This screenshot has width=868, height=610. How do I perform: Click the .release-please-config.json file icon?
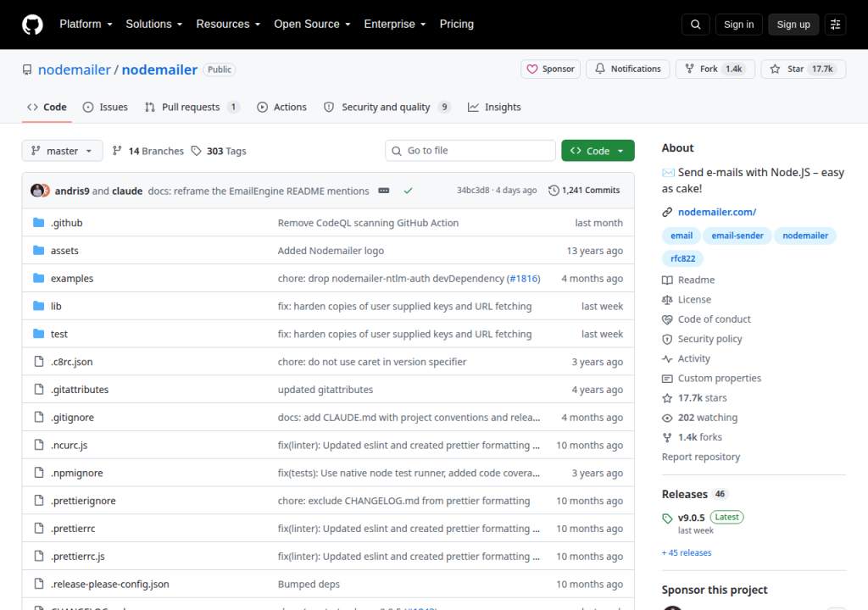point(39,584)
